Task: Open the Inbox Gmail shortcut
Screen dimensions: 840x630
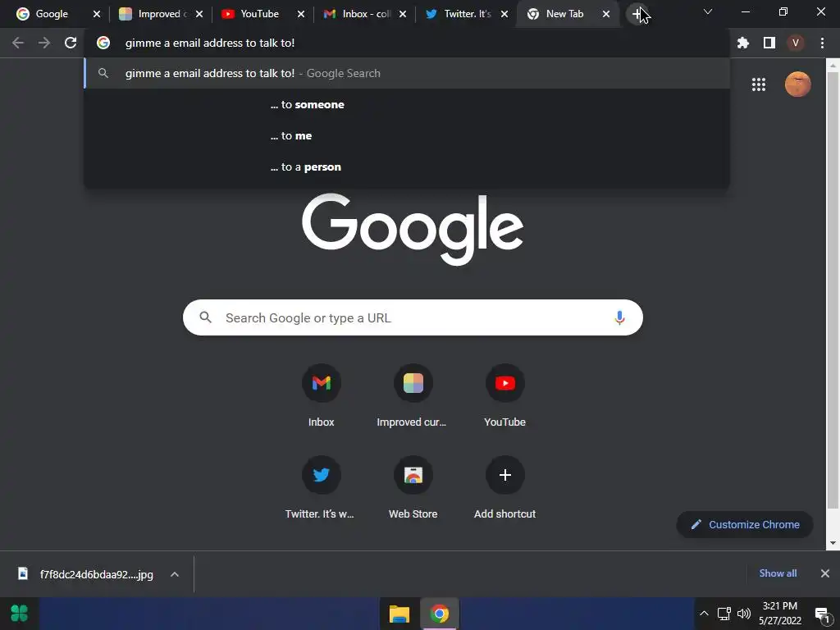Action: coord(321,395)
